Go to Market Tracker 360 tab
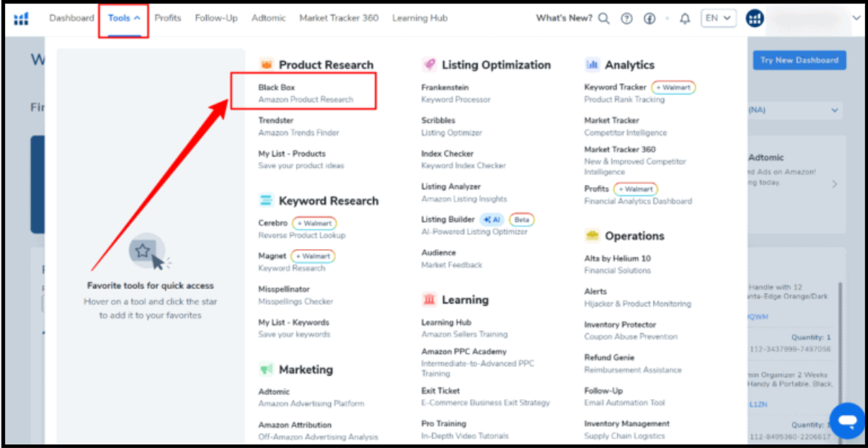The height and width of the screenshot is (448, 868). (x=339, y=18)
